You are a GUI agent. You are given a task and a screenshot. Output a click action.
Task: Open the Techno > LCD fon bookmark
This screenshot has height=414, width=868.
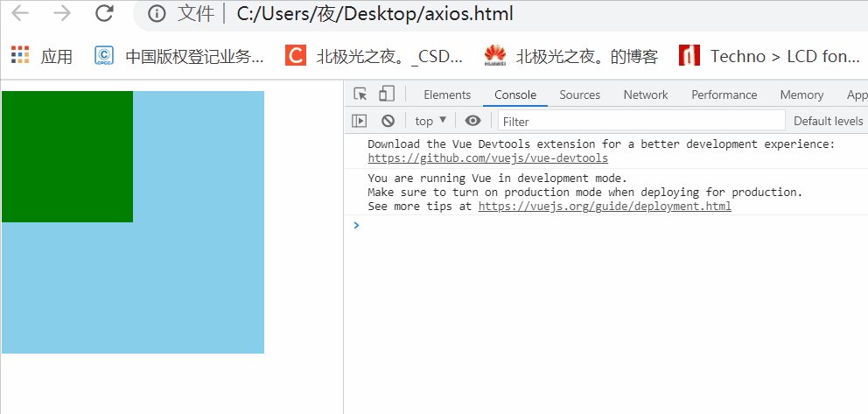click(769, 56)
